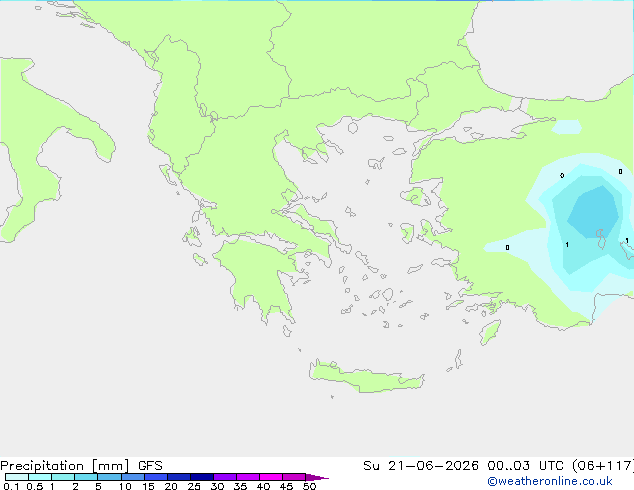Image resolution: width=634 pixels, height=490 pixels.
Task: Click the darkest blue precipitation core over Turkey
Action: 593,212
